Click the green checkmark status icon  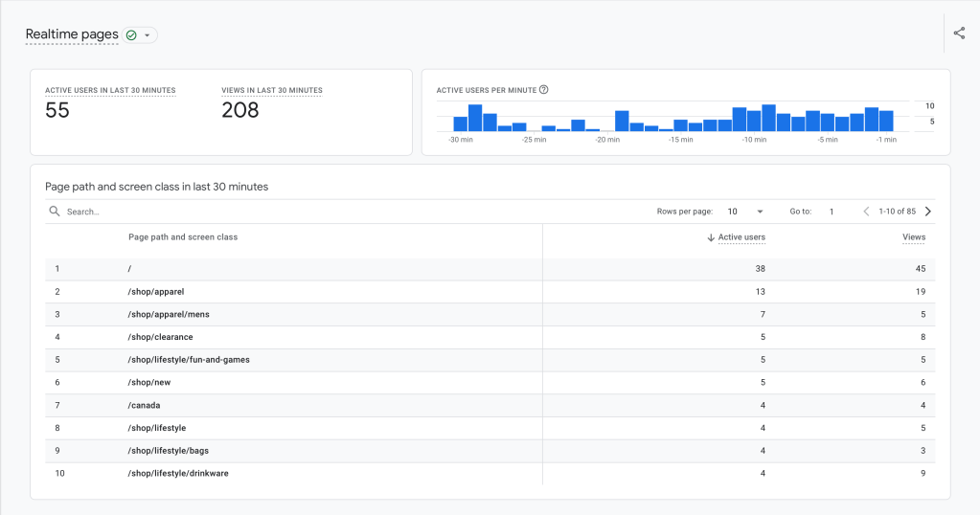click(131, 35)
